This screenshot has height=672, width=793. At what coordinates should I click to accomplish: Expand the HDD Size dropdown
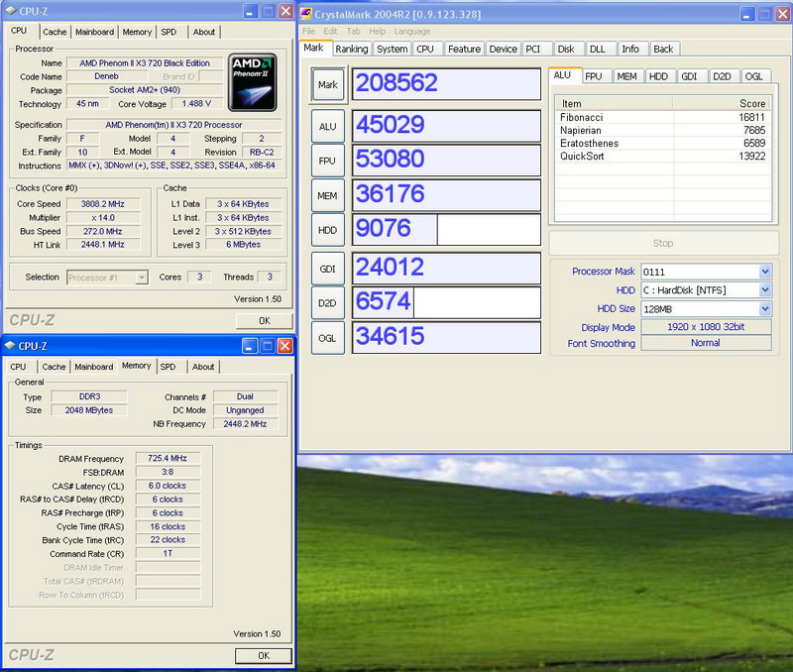pos(764,309)
